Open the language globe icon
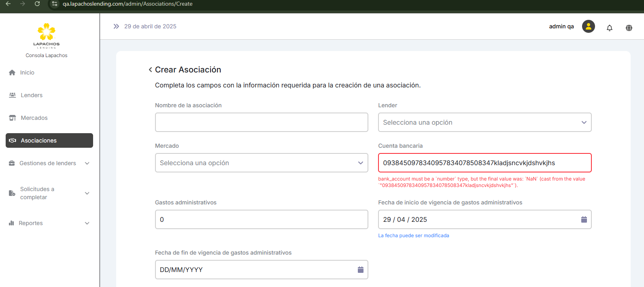 629,28
